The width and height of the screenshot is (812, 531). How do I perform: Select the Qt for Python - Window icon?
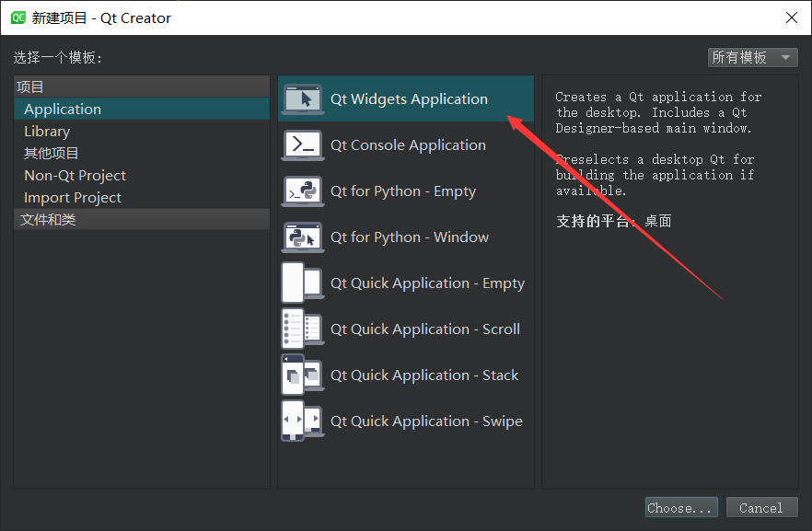(303, 237)
